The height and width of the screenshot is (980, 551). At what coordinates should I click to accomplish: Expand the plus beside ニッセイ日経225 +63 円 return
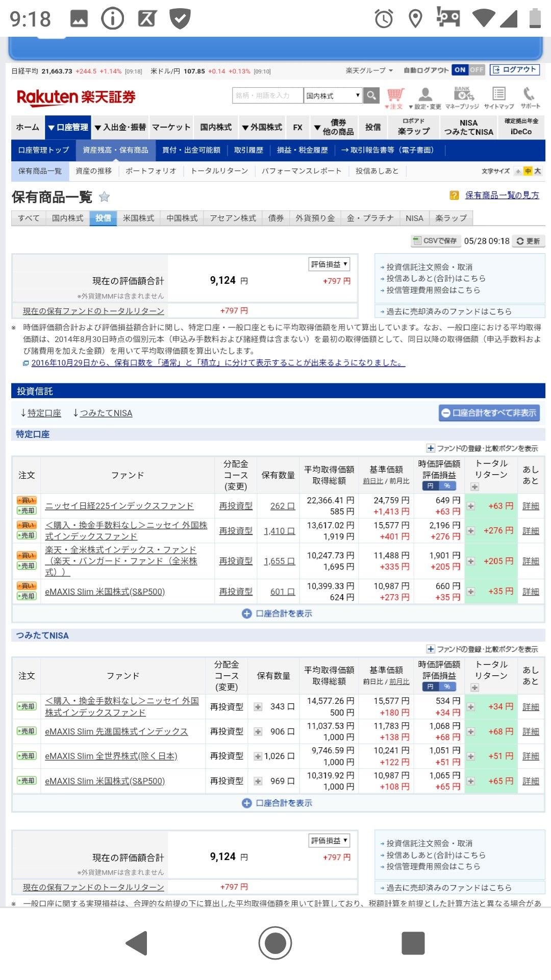(x=471, y=506)
